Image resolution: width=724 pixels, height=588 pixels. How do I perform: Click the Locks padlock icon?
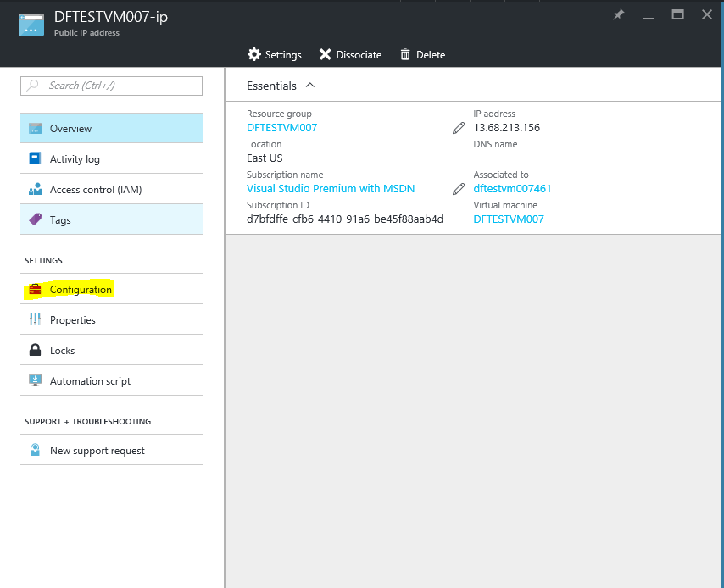click(x=35, y=350)
